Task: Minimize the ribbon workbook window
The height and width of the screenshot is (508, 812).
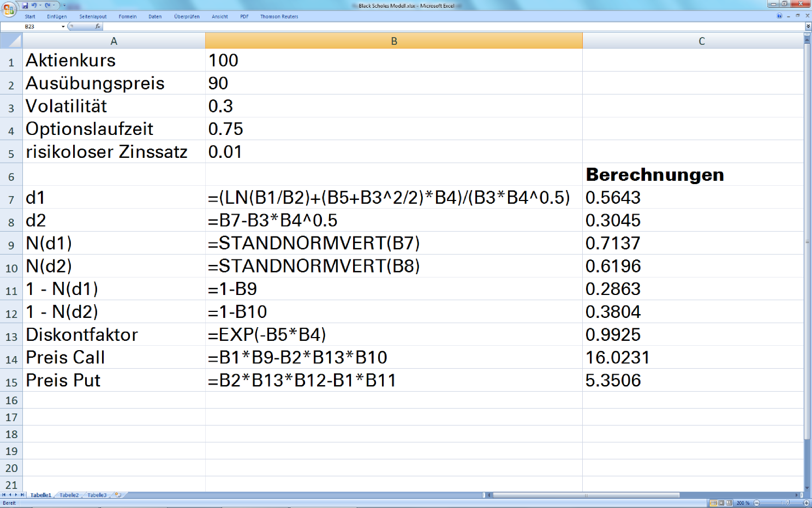Action: pos(789,16)
